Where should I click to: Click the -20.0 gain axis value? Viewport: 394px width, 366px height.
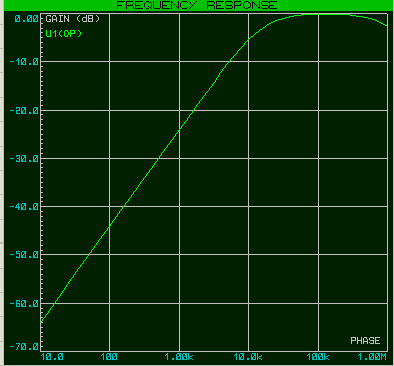pyautogui.click(x=24, y=111)
